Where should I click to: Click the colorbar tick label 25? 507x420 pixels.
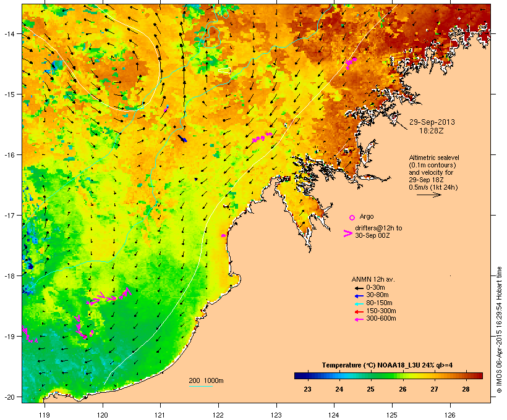[x=370, y=389]
